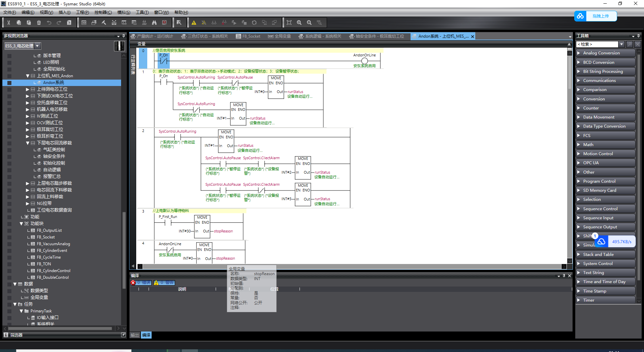Toggle the 0 警告 warnings filter
644x352 pixels.
pyautogui.click(x=164, y=283)
